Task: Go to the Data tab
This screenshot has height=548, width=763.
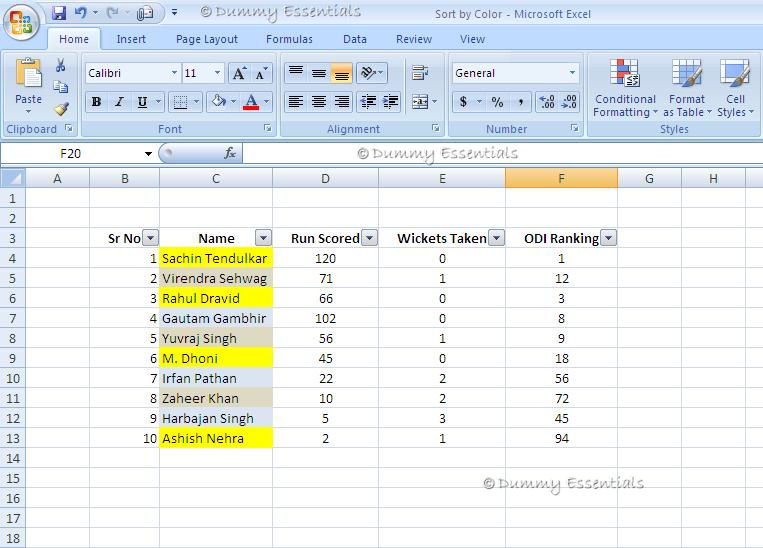Action: point(355,39)
